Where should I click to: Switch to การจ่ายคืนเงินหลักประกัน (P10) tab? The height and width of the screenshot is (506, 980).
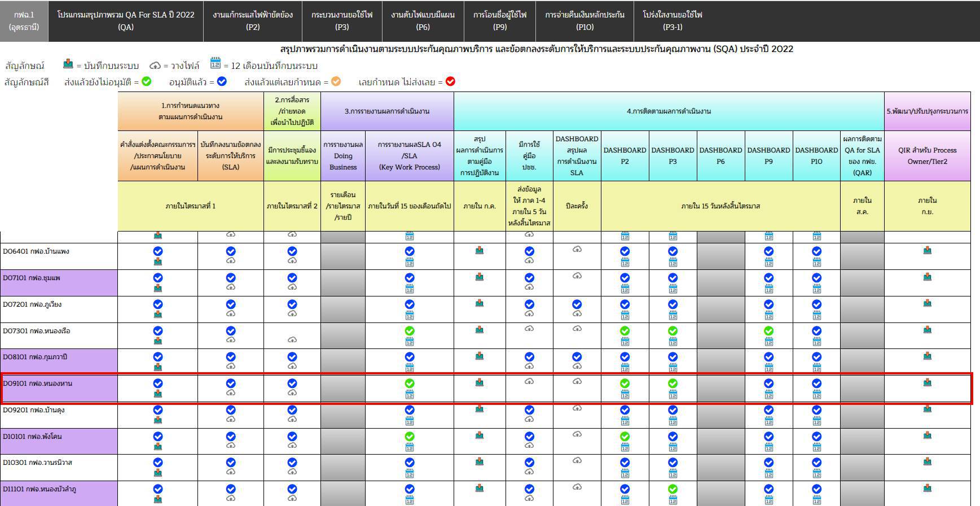[x=585, y=21]
